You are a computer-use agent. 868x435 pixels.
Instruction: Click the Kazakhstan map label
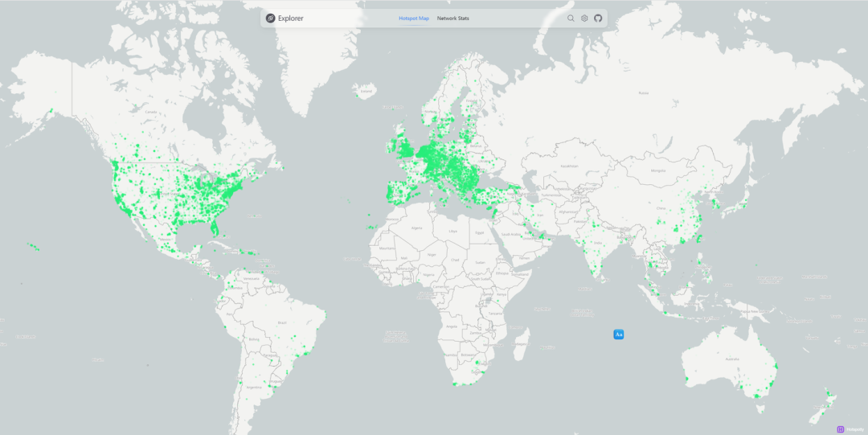point(569,166)
